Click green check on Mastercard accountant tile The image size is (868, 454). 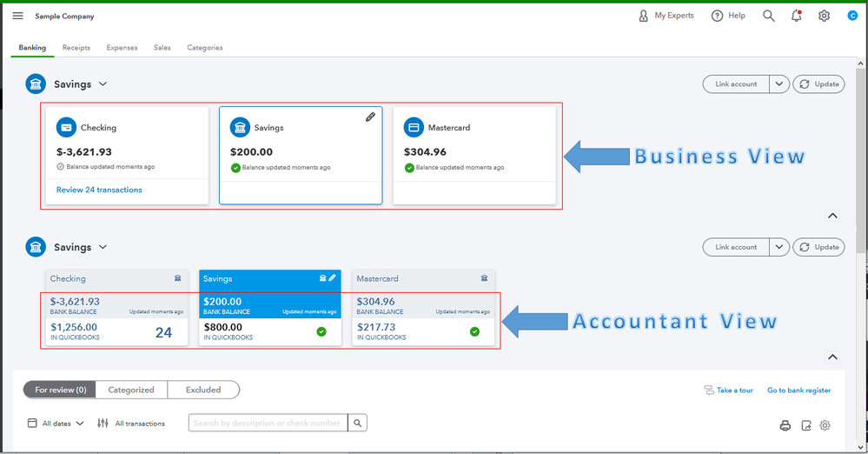click(474, 331)
